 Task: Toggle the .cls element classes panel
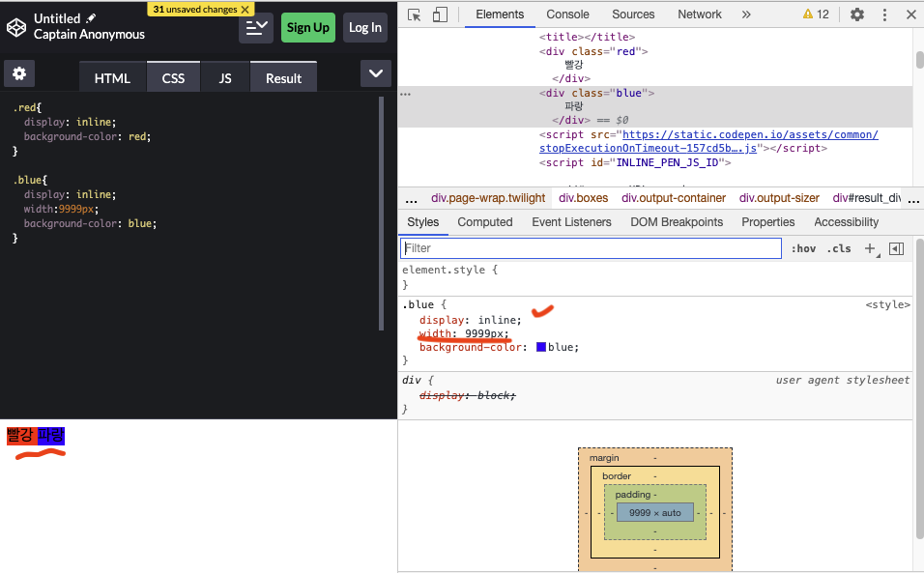[x=840, y=248]
